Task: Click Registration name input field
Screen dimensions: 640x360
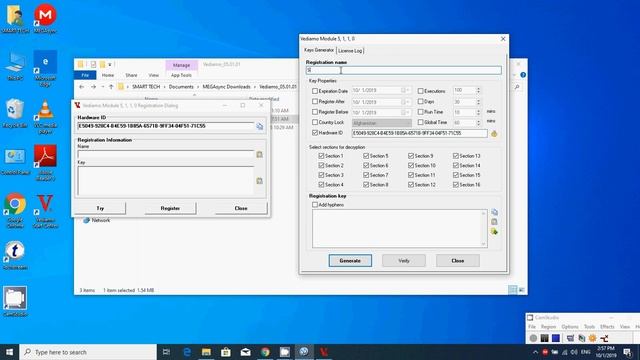Action: tap(404, 71)
